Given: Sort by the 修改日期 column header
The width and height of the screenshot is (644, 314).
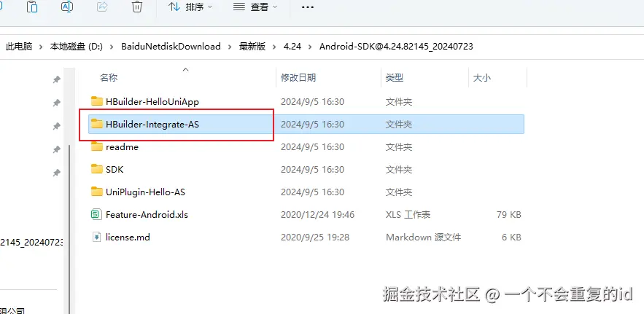Looking at the screenshot, I should pyautogui.click(x=298, y=77).
